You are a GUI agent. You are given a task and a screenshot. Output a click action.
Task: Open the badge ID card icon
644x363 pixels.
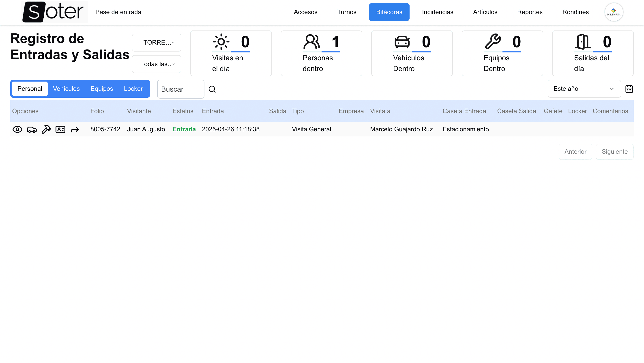click(60, 129)
